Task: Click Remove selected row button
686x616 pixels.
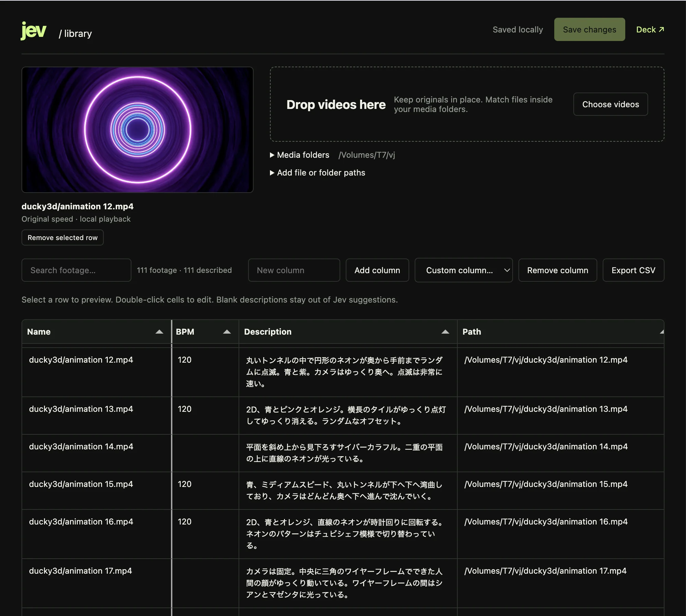Action: pyautogui.click(x=62, y=238)
